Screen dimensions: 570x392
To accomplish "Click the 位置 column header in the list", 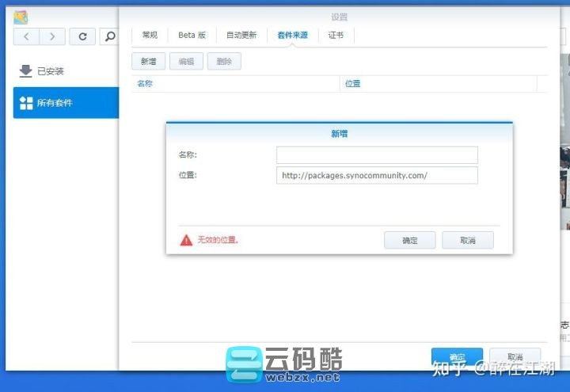I will pyautogui.click(x=352, y=83).
